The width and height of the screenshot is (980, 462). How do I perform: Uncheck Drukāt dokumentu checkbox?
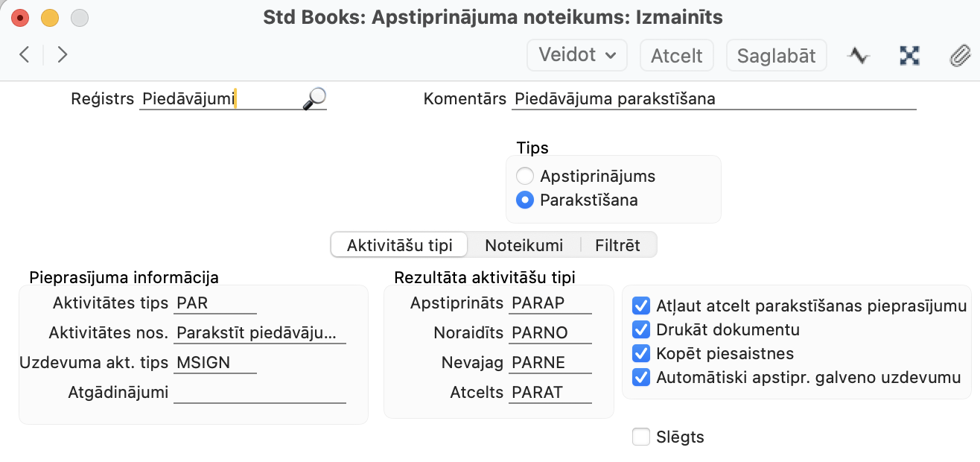[640, 329]
